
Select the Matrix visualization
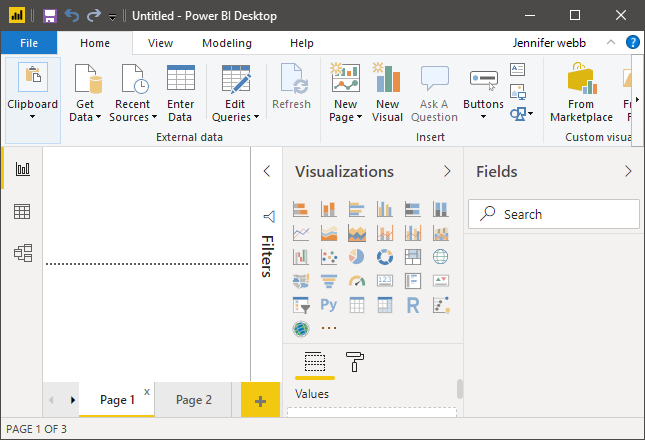tap(385, 305)
